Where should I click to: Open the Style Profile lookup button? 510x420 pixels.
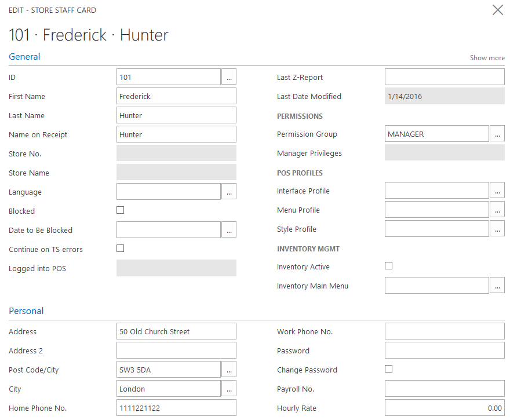[497, 229]
